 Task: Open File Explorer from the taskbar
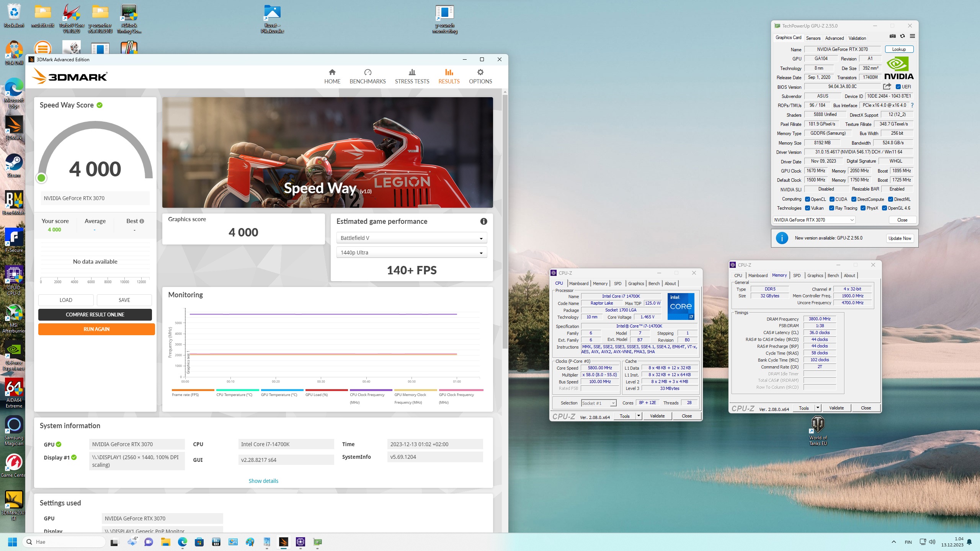coord(165,542)
